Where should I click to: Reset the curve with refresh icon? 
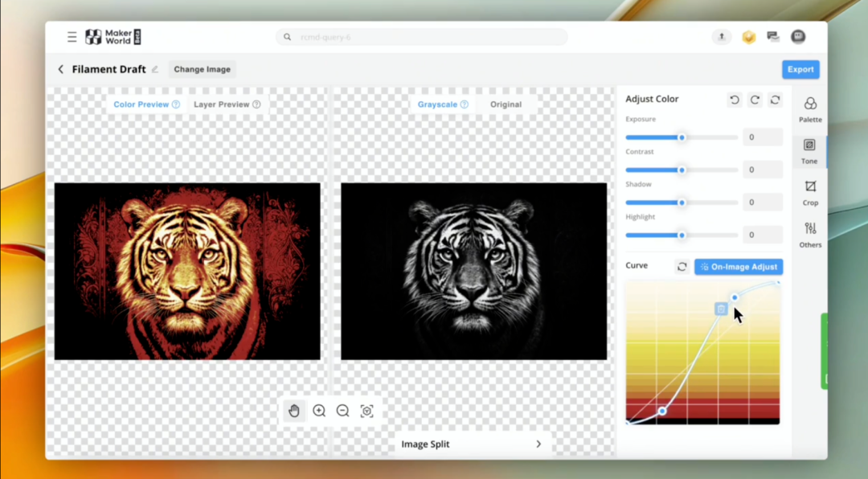point(682,267)
